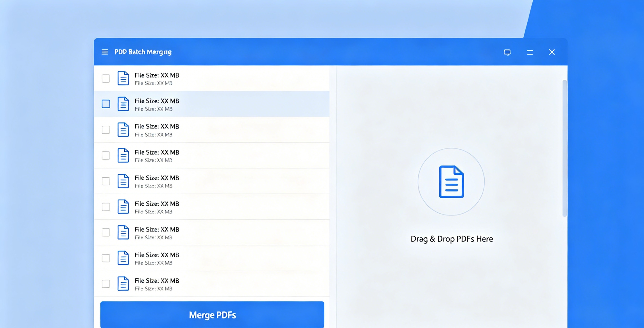This screenshot has width=644, height=328.
Task: Click the Drag & Drop PDFs Here label
Action: [x=452, y=239]
